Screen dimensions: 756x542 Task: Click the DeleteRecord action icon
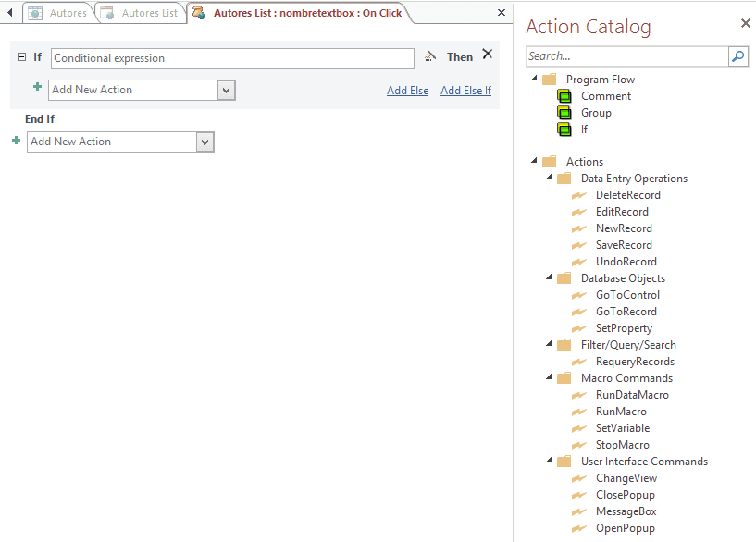tap(578, 195)
